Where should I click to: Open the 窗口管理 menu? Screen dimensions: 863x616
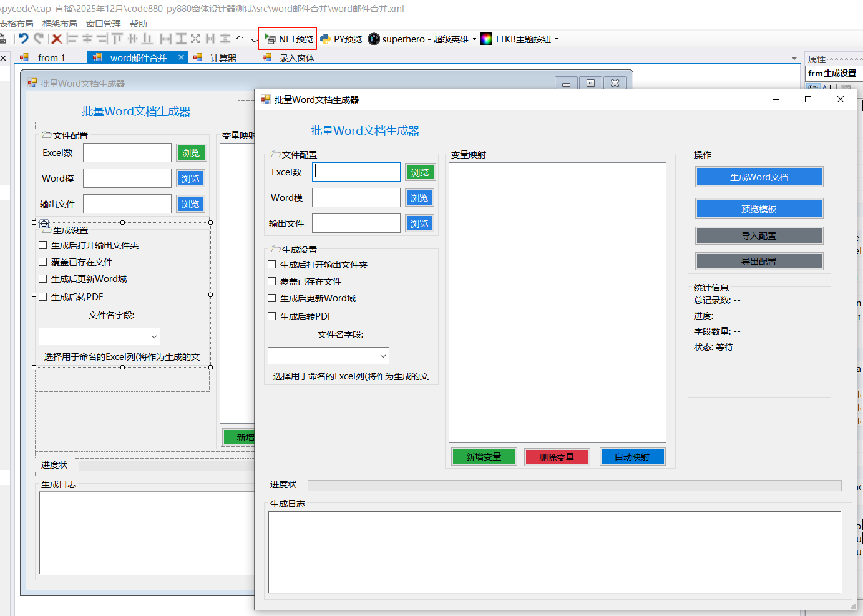tap(103, 23)
